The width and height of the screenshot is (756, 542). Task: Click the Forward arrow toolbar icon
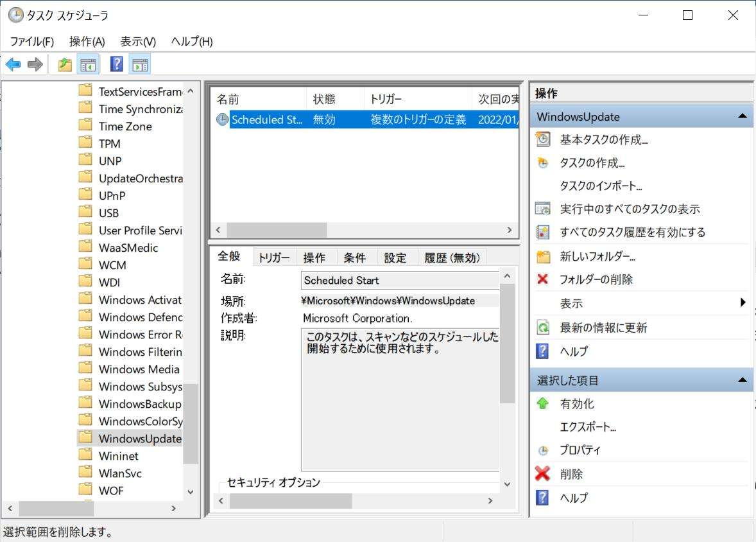click(35, 64)
